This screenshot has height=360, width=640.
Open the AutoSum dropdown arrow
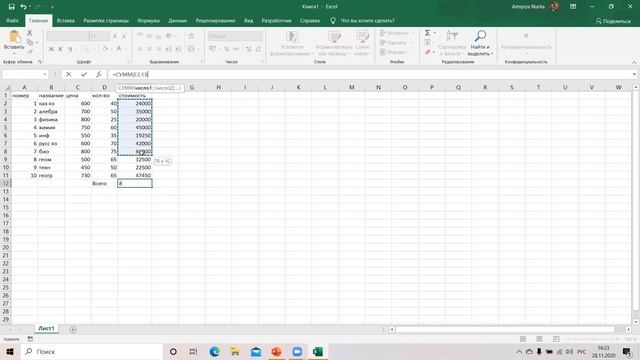coord(434,33)
